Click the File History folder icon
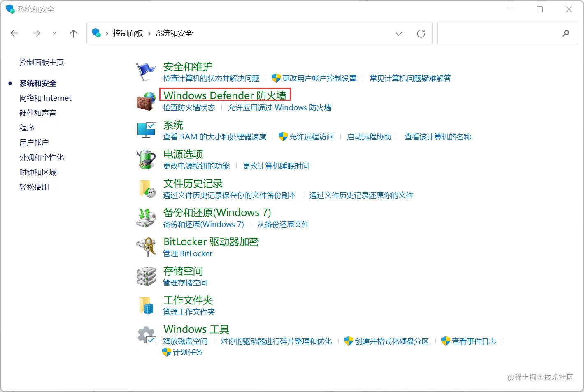This screenshot has height=392, width=584. coord(147,189)
